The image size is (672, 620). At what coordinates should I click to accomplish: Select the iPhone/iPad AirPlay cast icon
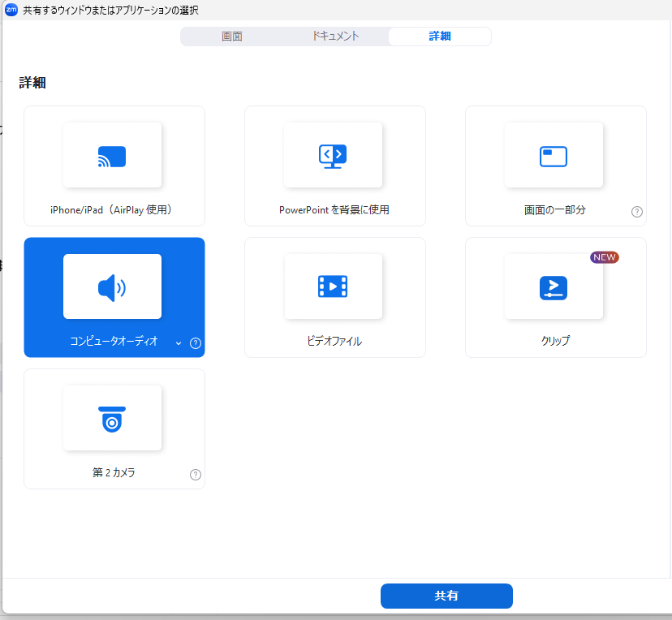[112, 156]
